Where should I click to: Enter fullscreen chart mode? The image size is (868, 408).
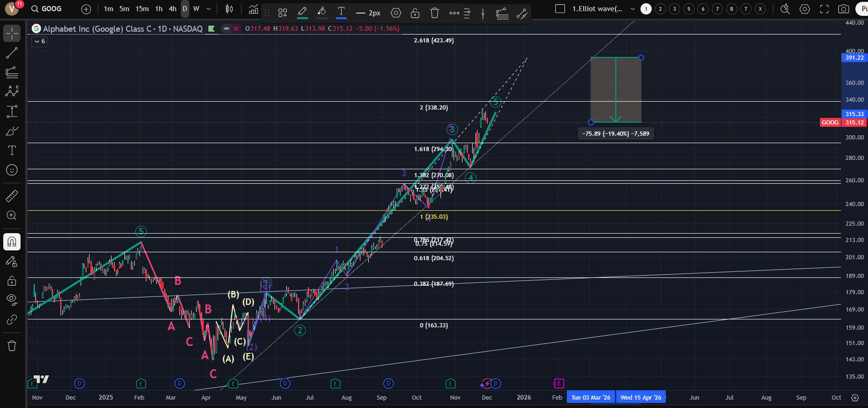pyautogui.click(x=824, y=9)
